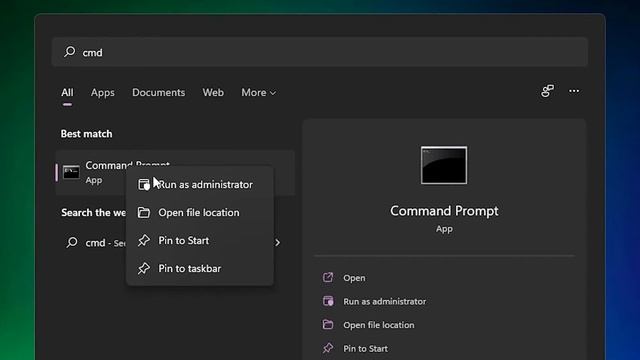
Task: Choose Open file location in context menu
Action: tap(200, 212)
